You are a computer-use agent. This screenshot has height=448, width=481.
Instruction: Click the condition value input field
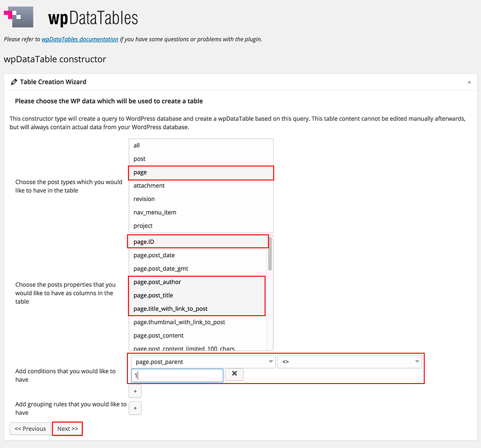point(177,375)
